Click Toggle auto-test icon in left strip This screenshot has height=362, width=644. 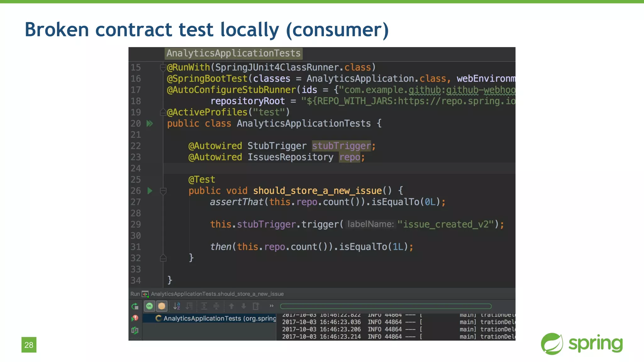point(135,330)
